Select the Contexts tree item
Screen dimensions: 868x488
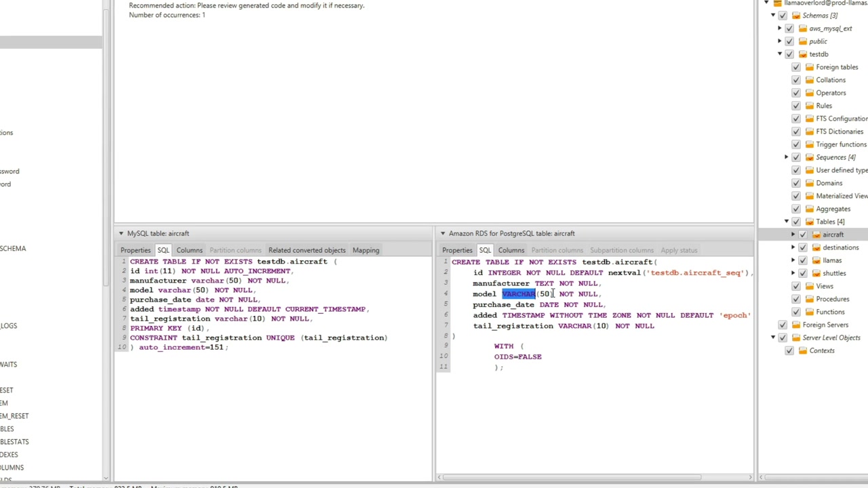click(x=822, y=350)
